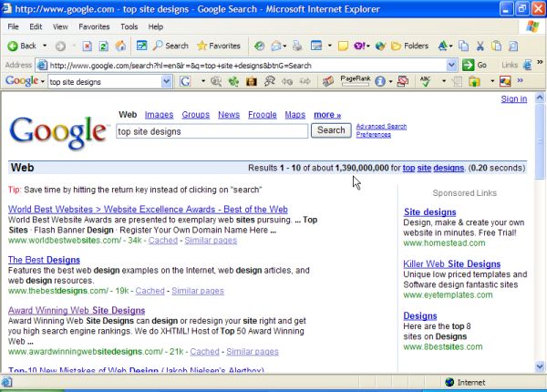
Task: Open the View menu
Action: 60,26
